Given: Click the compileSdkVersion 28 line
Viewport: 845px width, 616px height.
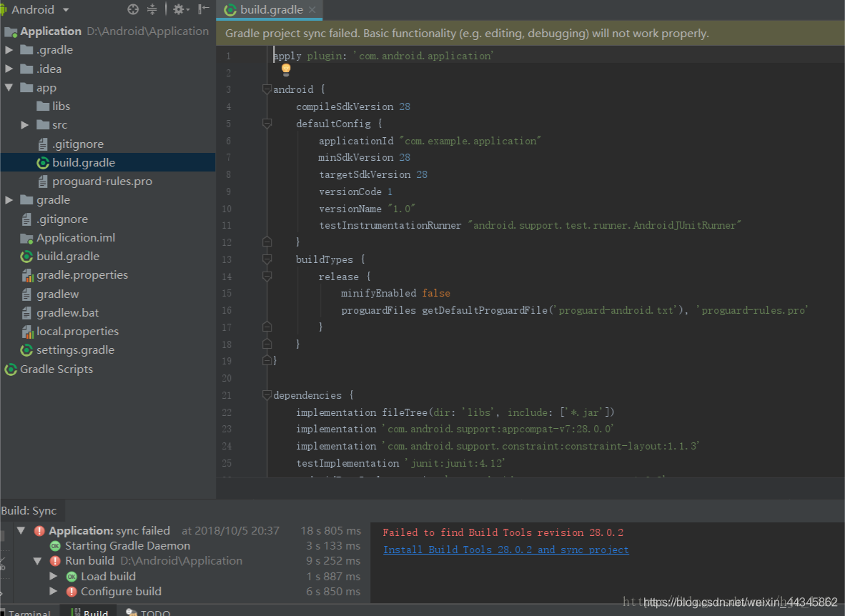Looking at the screenshot, I should 353,106.
